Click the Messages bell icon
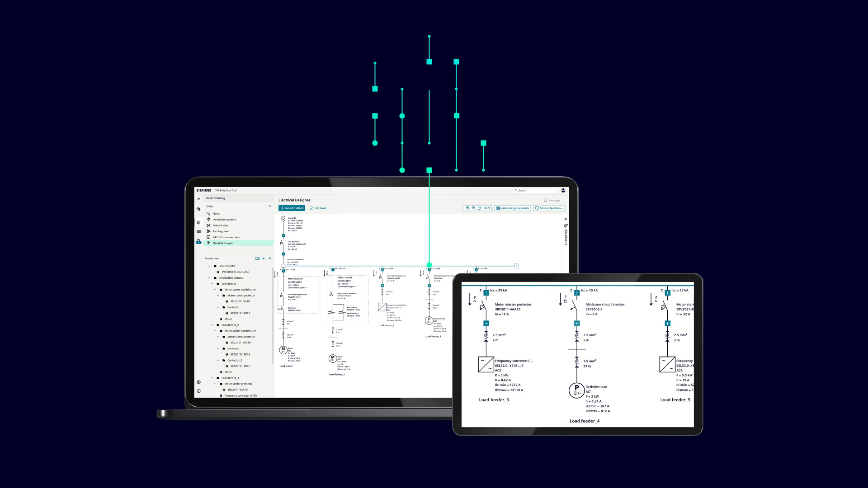This screenshot has width=868, height=488. pyautogui.click(x=546, y=200)
